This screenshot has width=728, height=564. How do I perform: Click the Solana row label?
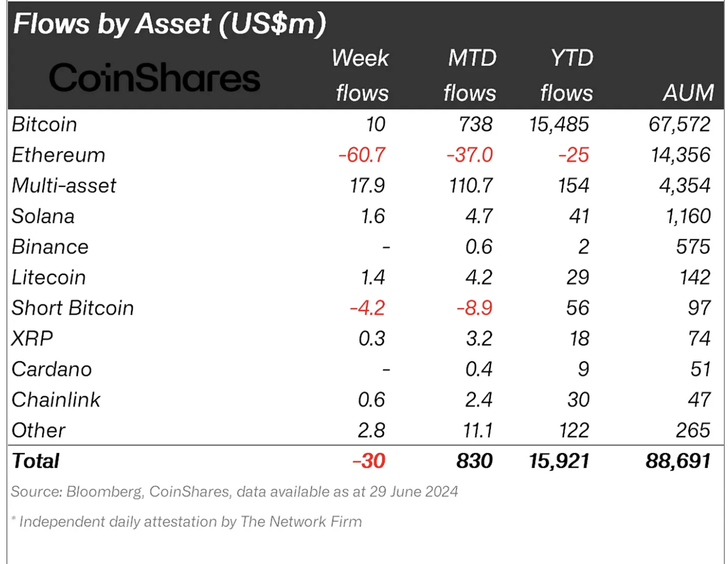pyautogui.click(x=43, y=217)
